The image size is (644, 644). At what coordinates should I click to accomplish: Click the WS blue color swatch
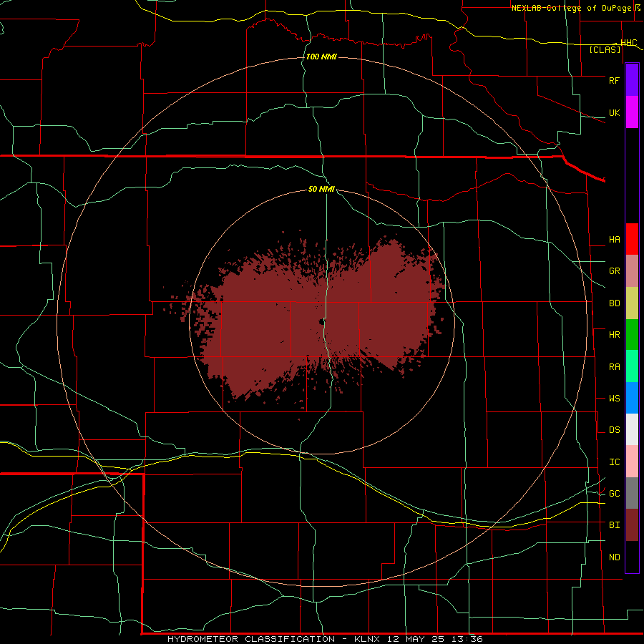[632, 398]
